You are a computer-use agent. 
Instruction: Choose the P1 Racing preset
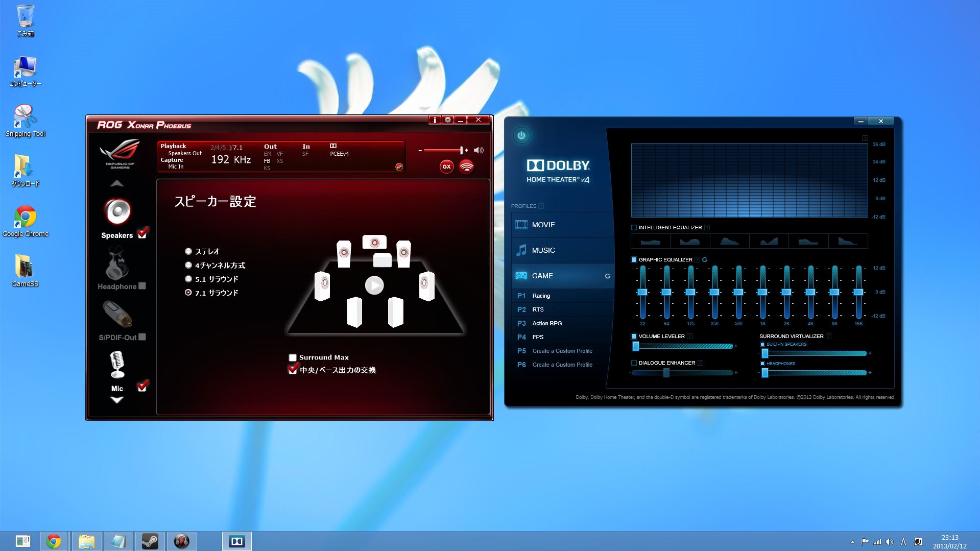coord(562,296)
